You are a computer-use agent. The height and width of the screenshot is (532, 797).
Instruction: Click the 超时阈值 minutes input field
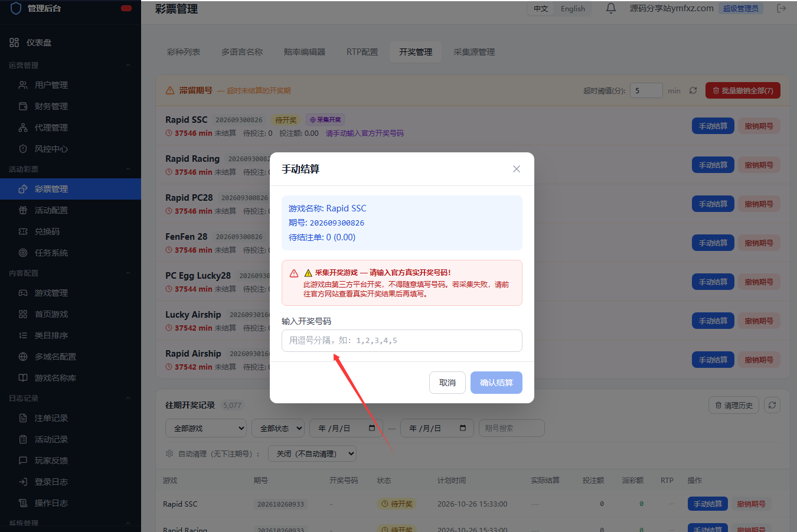(x=646, y=90)
